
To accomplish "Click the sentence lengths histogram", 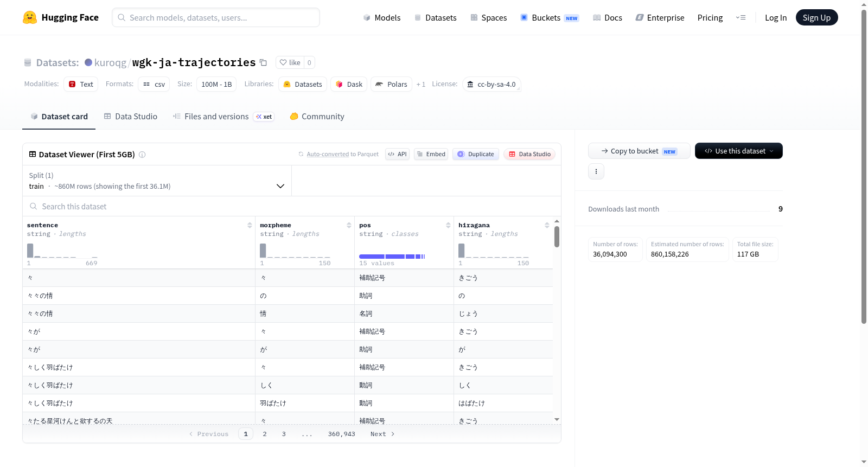I will click(62, 251).
